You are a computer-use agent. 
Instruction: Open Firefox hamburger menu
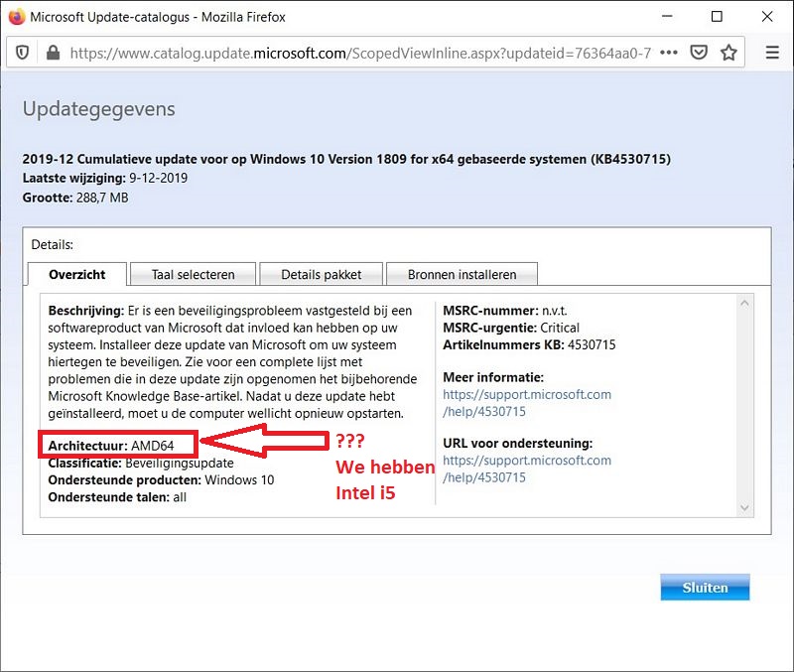(772, 53)
